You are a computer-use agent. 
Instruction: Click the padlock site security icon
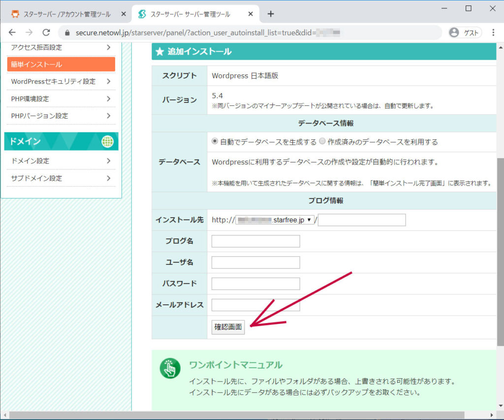pos(67,33)
